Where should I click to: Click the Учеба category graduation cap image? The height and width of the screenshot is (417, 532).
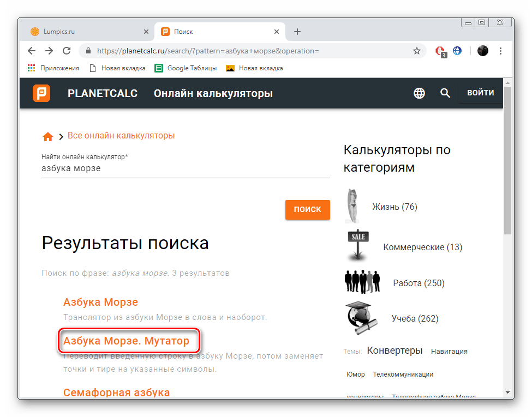pyautogui.click(x=360, y=318)
